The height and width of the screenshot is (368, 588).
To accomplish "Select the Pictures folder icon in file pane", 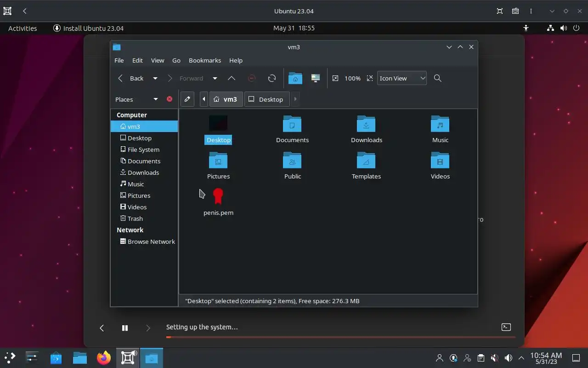I will (218, 160).
